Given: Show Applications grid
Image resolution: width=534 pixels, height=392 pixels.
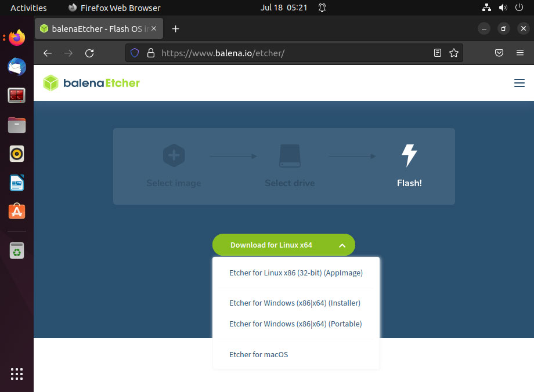Looking at the screenshot, I should 17,374.
